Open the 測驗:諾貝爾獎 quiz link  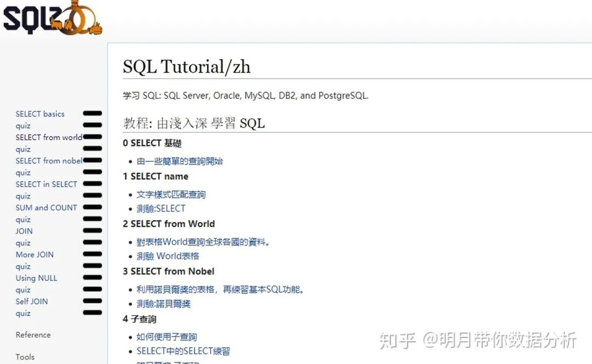163,304
